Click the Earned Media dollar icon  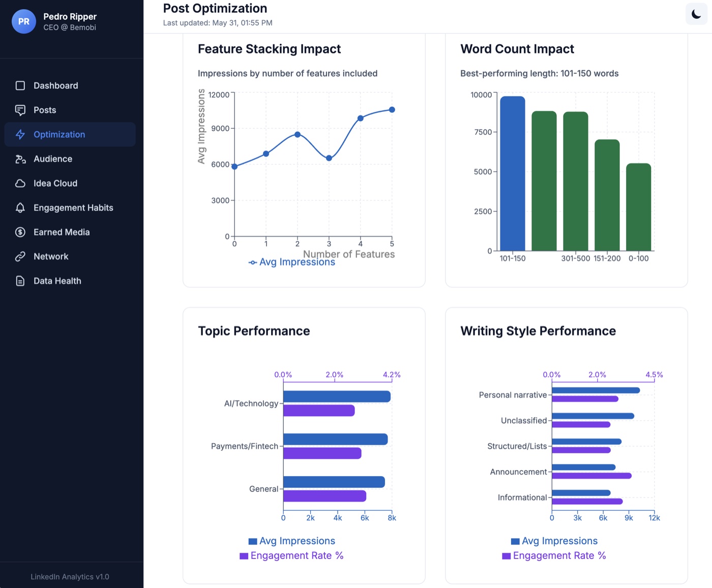pyautogui.click(x=20, y=232)
